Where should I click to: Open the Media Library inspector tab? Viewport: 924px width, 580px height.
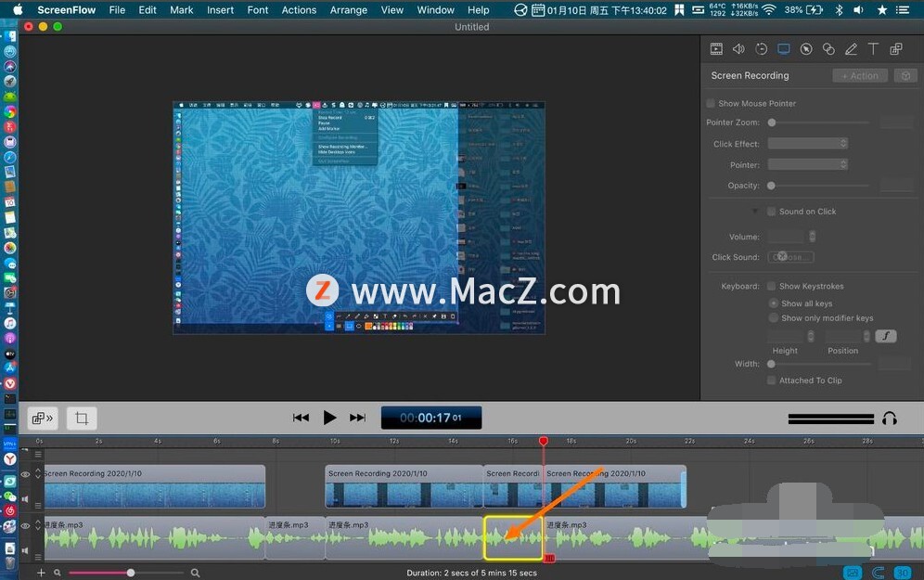point(896,49)
